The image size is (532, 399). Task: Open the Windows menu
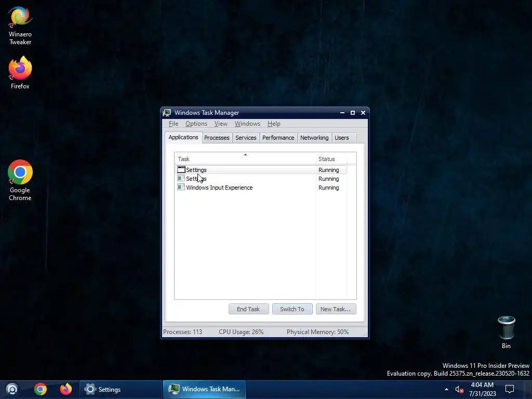tap(247, 124)
